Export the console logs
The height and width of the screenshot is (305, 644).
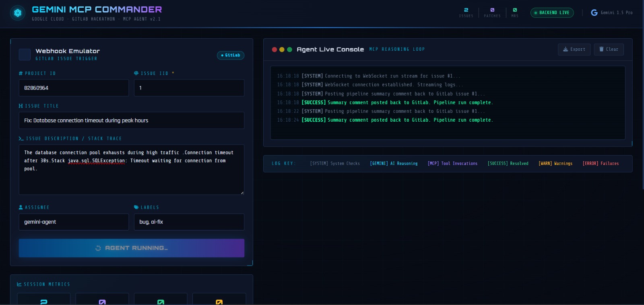click(574, 50)
